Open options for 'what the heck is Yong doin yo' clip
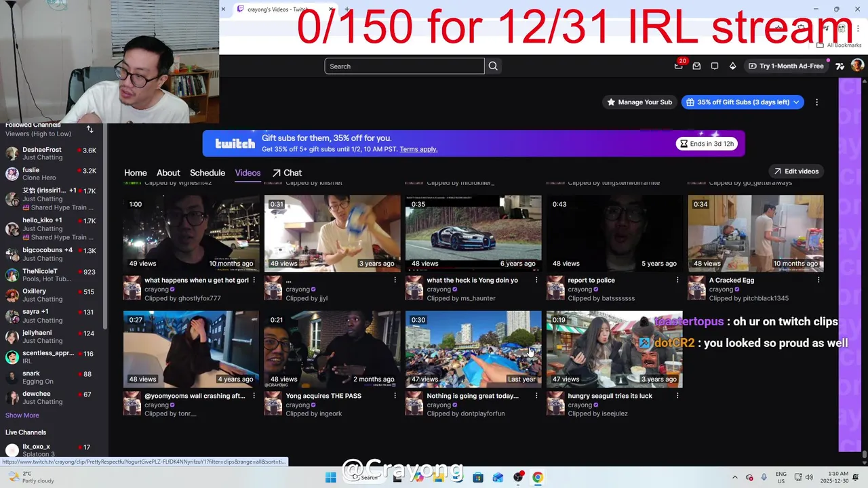 pyautogui.click(x=536, y=280)
